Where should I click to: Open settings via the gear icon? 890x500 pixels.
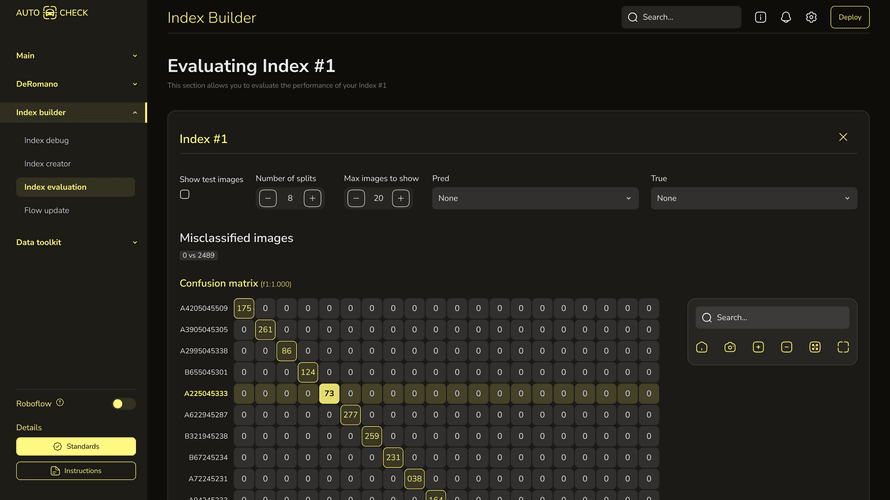[x=811, y=17]
